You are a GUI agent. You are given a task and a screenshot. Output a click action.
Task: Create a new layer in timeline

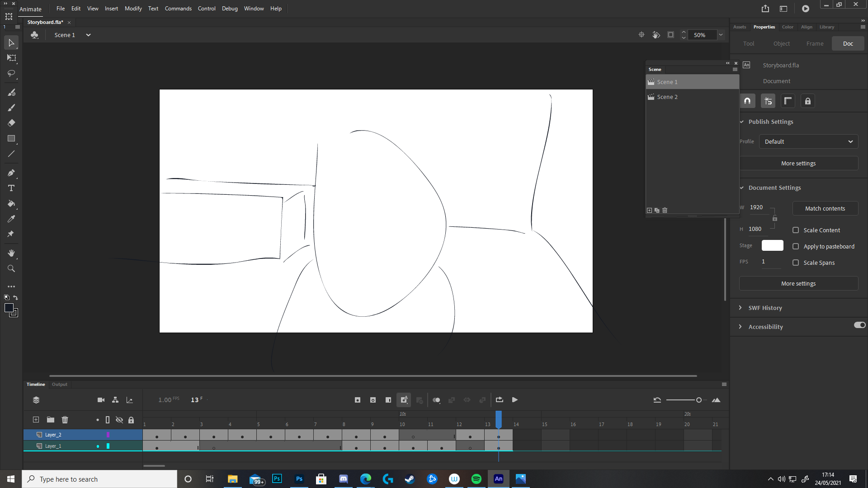pos(36,420)
